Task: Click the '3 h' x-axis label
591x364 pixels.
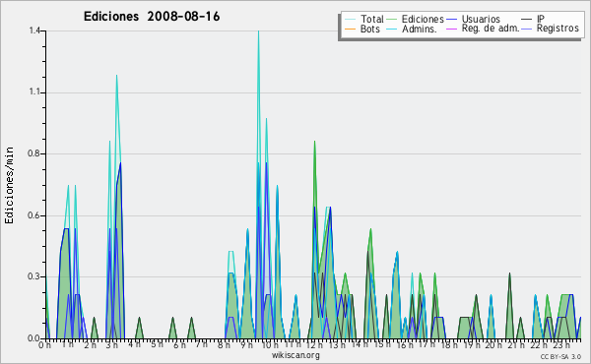Action: coord(111,344)
